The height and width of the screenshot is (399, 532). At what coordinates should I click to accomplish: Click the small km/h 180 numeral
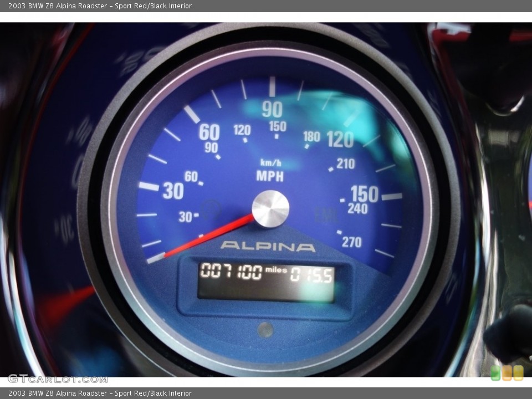[311, 137]
